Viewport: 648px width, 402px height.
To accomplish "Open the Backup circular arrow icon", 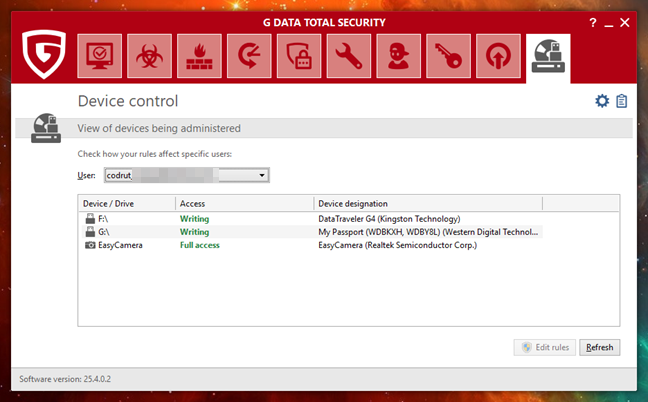I will 249,56.
